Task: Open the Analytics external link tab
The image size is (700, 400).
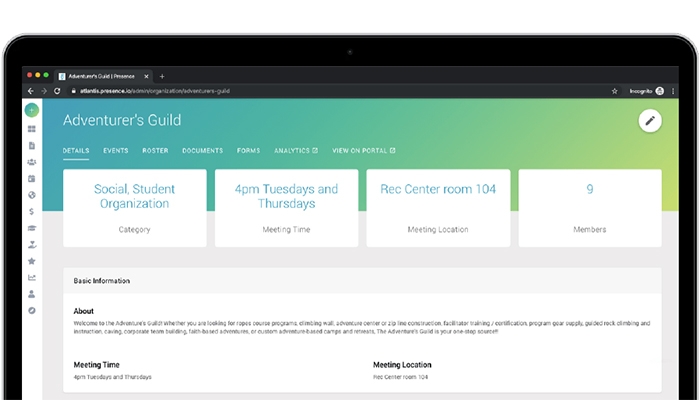Action: [296, 151]
